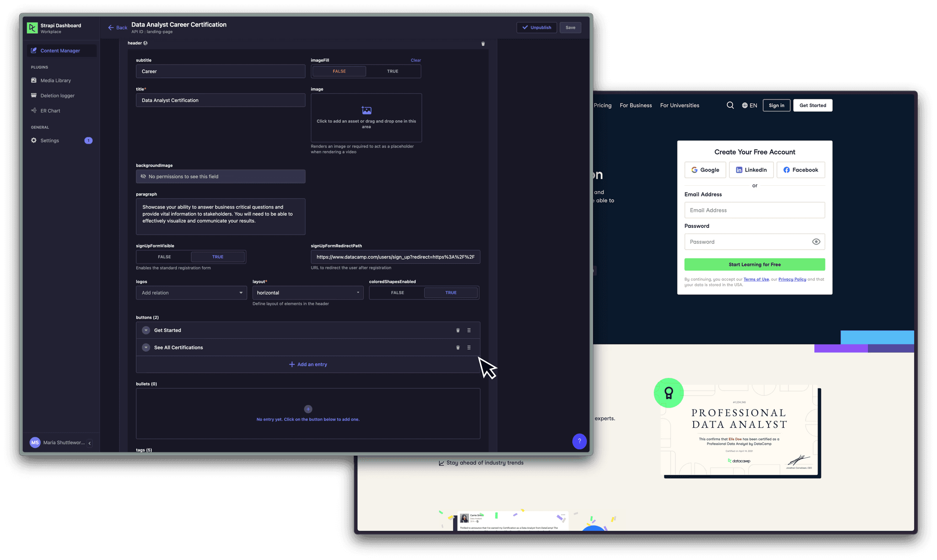The image size is (937, 560).
Task: Click plus circle in empty bullets area
Action: 308,409
